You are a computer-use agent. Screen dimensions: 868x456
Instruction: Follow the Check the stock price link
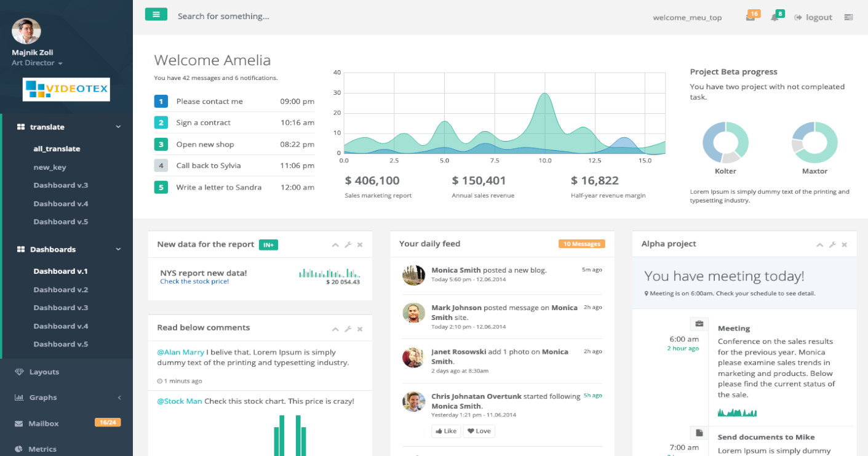point(194,281)
